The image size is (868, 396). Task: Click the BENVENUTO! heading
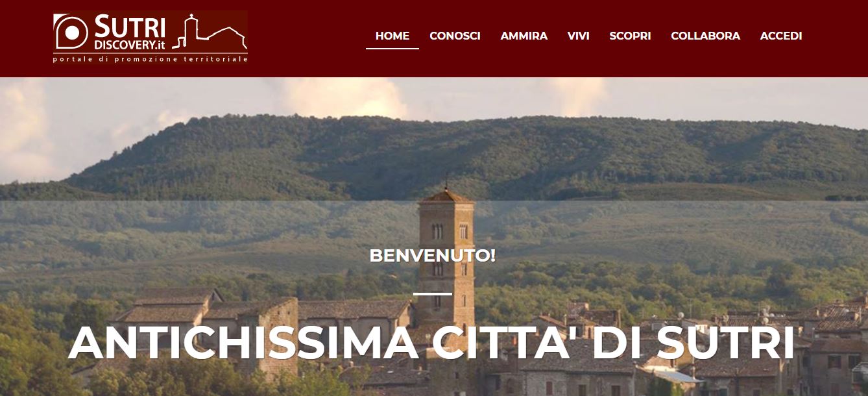433,255
